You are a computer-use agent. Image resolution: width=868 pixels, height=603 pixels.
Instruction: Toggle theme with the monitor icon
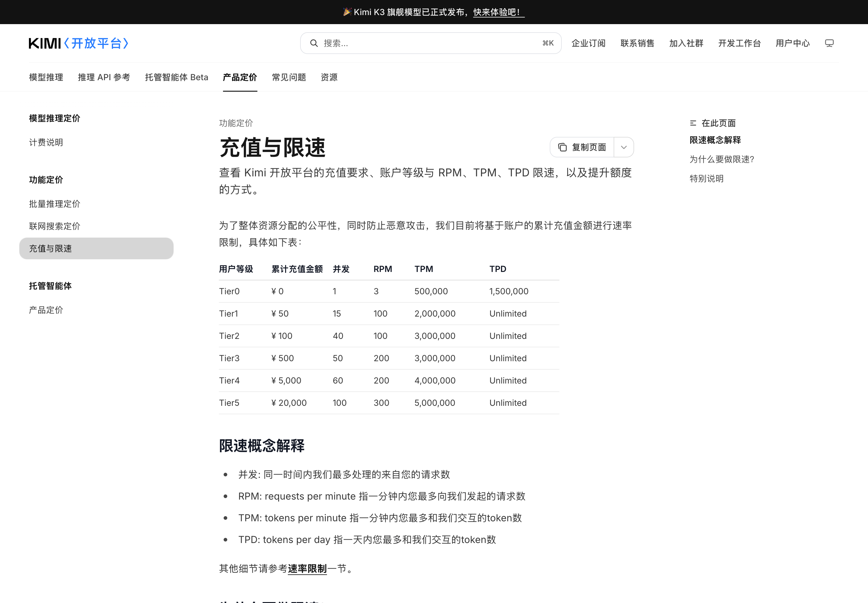click(829, 43)
